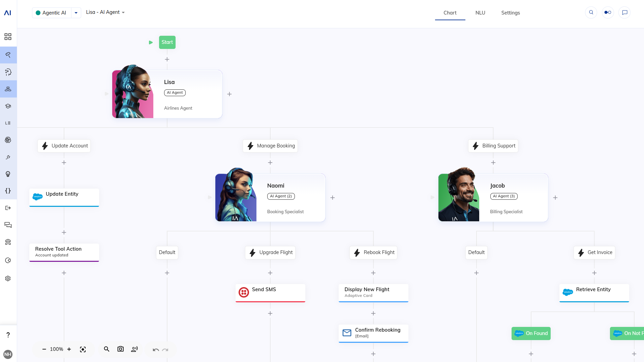Click the brain AI icon in the sidebar
Screen dimensions: 644x362
coord(8,140)
